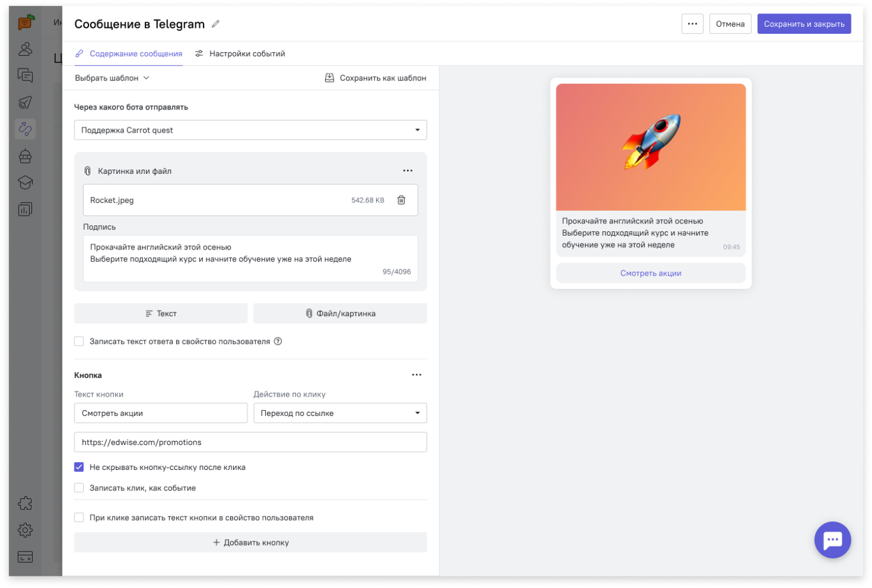Click Смотреть акции in the preview
872x588 pixels.
[x=650, y=273]
